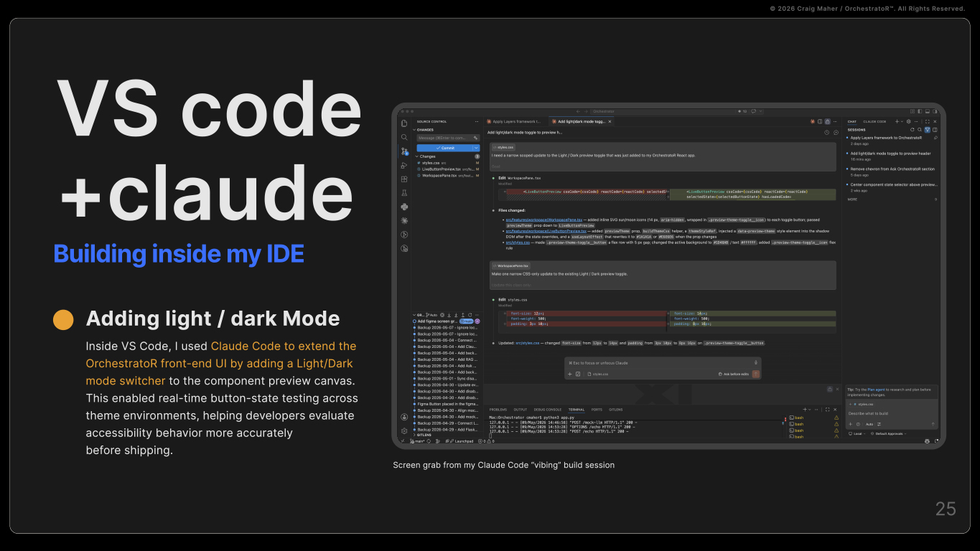
Task: Toggle the session filter in the Chat panel
Action: [928, 130]
